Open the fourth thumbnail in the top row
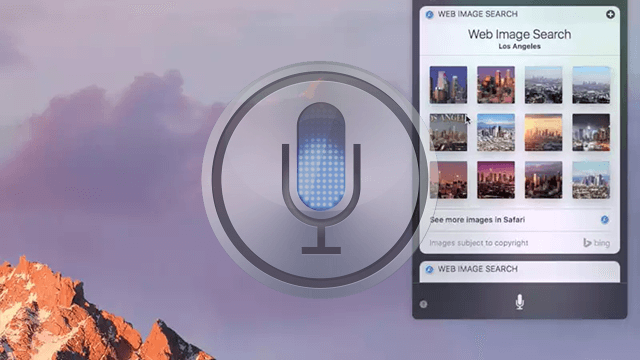 tap(591, 85)
